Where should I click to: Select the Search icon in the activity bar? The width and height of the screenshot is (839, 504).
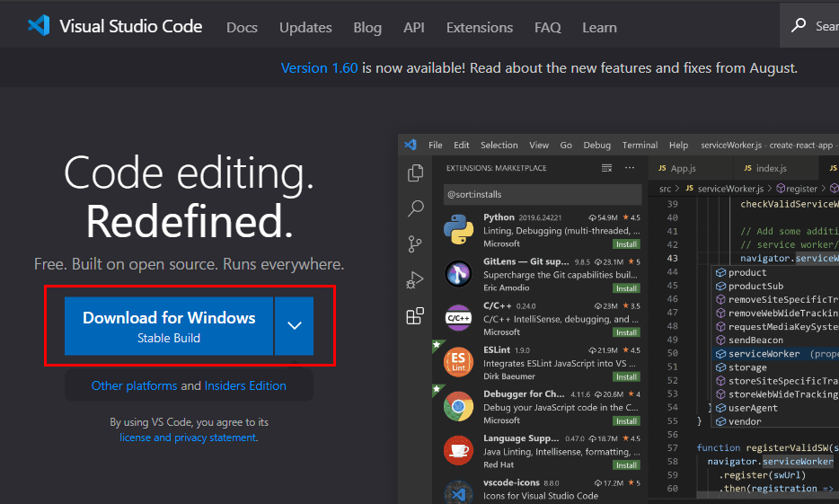coord(415,208)
